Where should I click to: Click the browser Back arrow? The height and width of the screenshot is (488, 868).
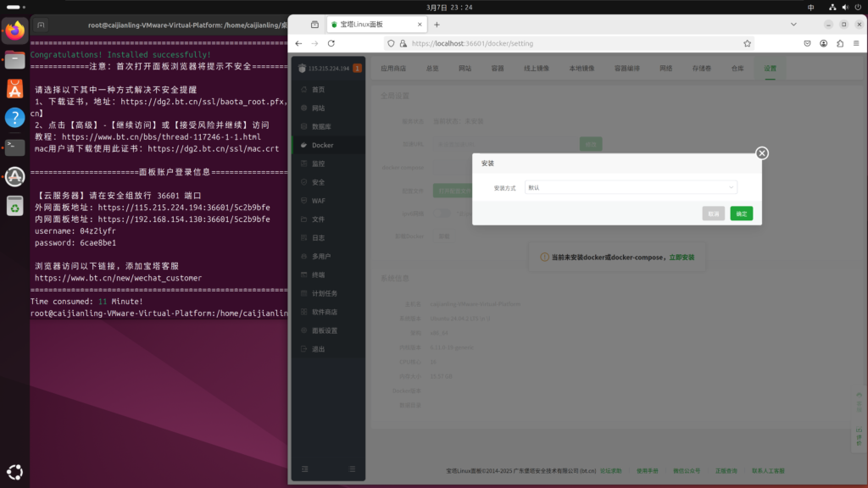tap(298, 43)
